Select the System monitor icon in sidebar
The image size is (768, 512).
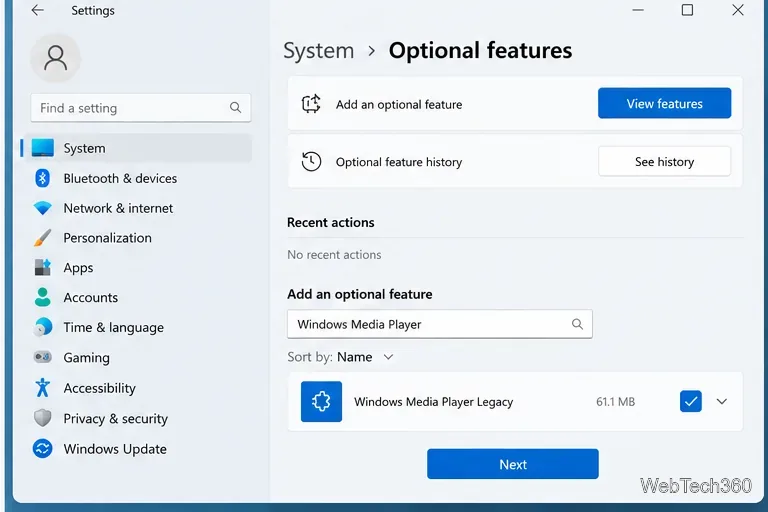[x=43, y=148]
